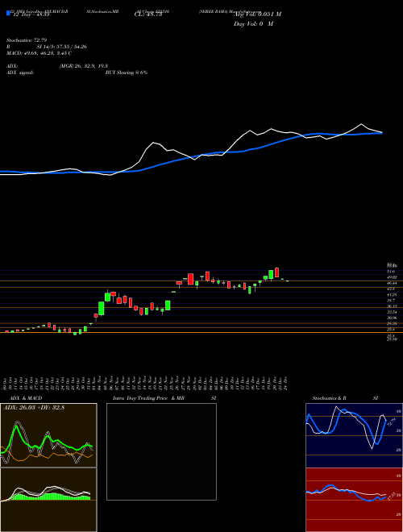Click the 'CL: 48.73' closing price text
The image size is (403, 532).
[148, 15]
